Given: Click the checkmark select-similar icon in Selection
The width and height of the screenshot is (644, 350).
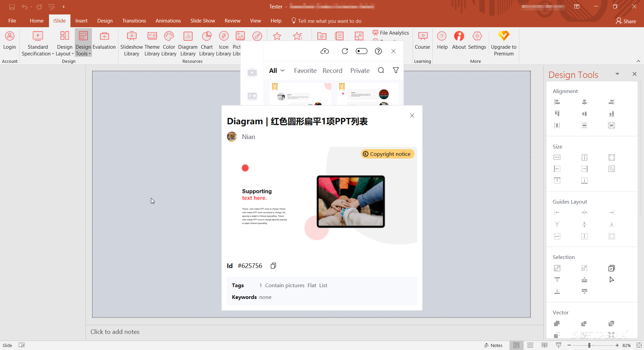Looking at the screenshot, I should [x=611, y=268].
